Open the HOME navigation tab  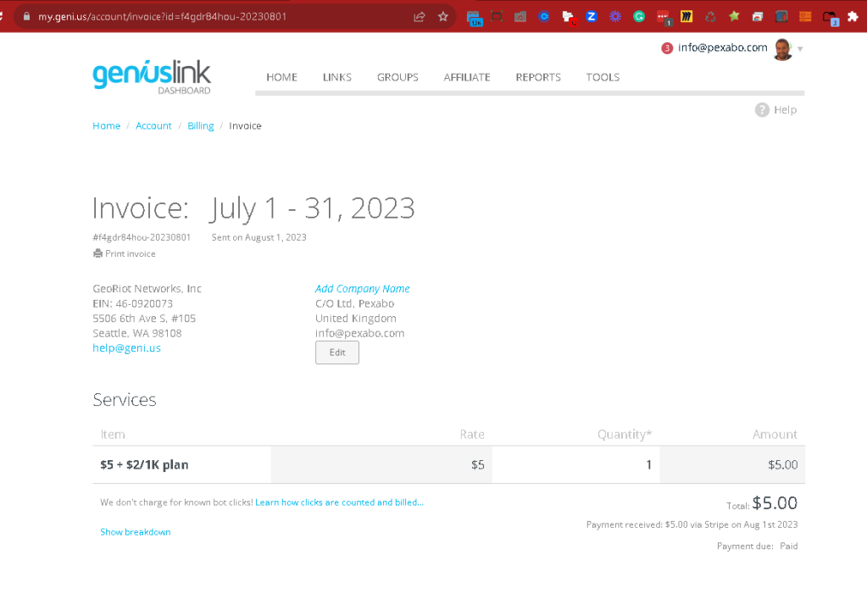point(282,77)
